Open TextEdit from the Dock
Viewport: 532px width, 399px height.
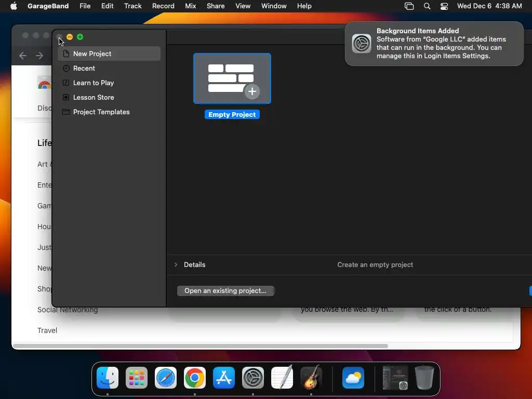282,378
